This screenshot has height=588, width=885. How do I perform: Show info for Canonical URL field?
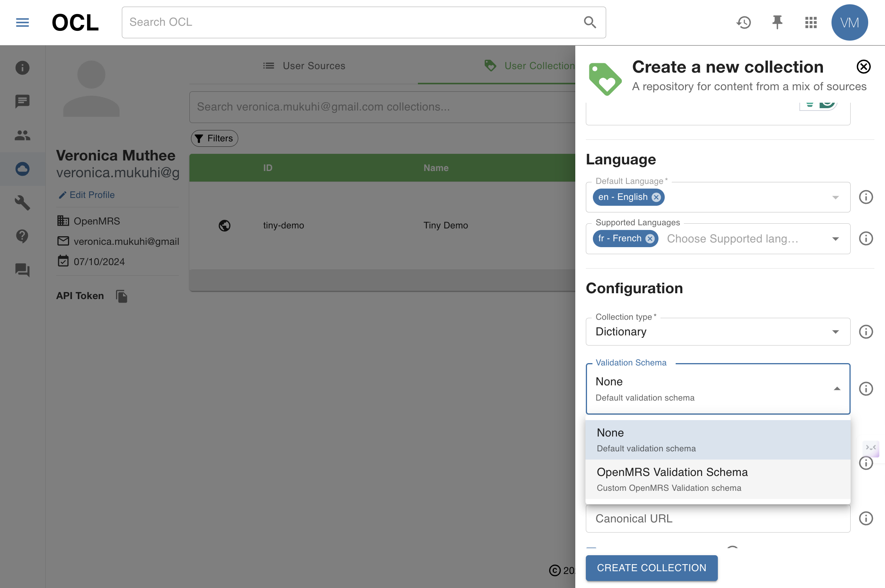pos(866,518)
